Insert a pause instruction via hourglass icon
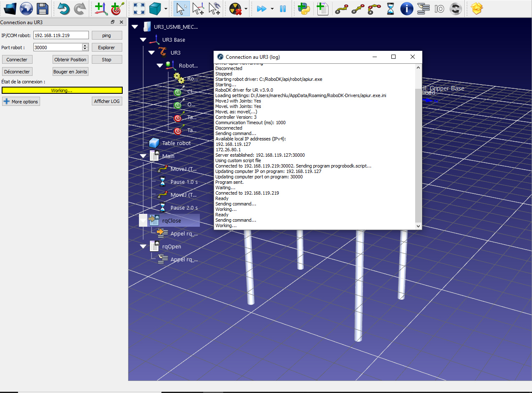Viewport: 532px width, 393px height. coord(390,8)
